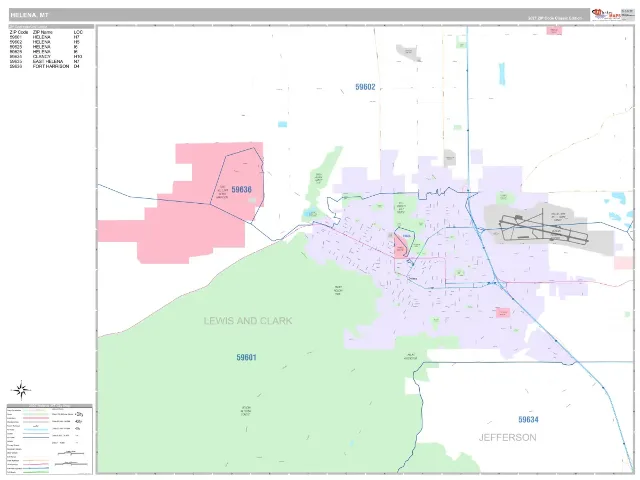Click the HELENA, MT title

pos(29,15)
